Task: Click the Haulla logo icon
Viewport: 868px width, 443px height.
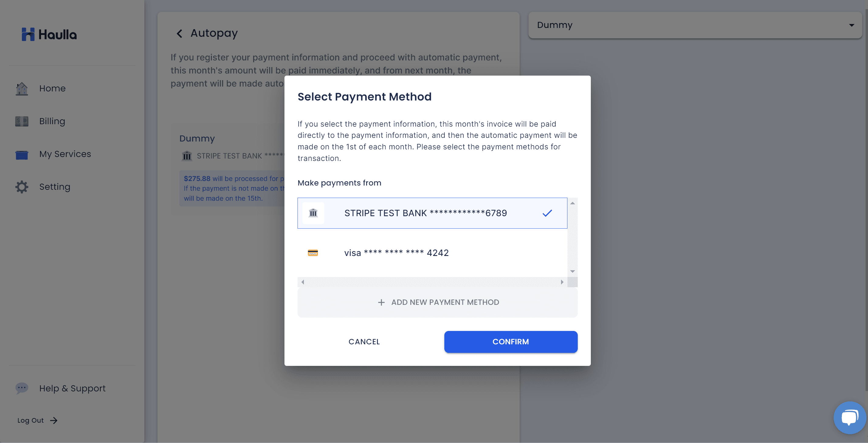Action: [x=28, y=34]
